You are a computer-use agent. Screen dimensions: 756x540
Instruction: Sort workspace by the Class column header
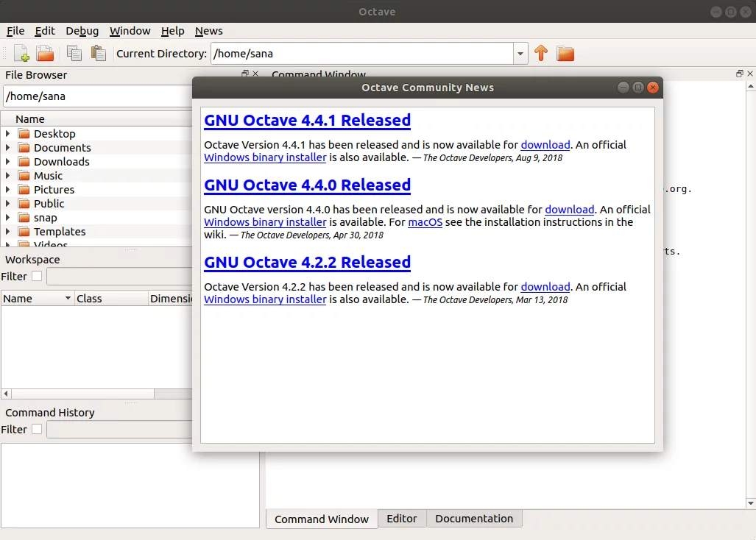pyautogui.click(x=111, y=298)
